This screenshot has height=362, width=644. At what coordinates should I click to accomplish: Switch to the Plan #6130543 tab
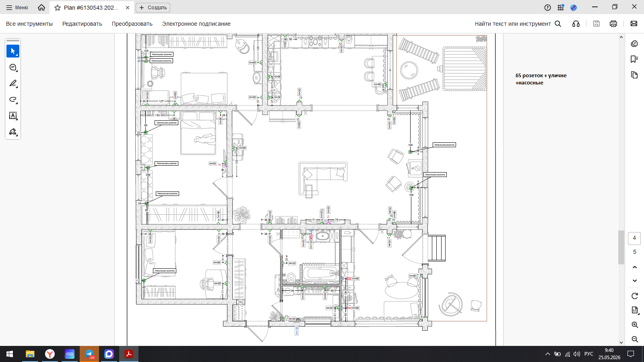pyautogui.click(x=91, y=8)
